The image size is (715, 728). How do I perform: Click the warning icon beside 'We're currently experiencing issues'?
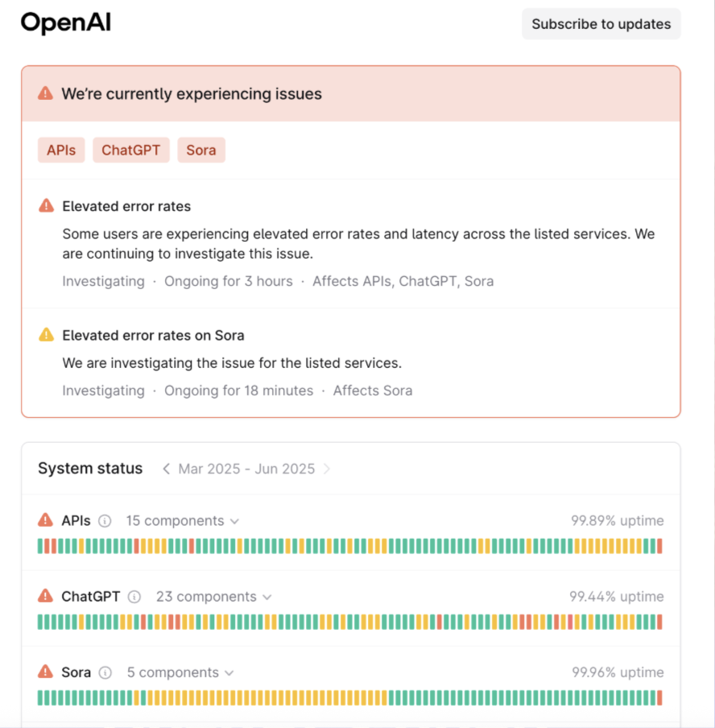(46, 93)
